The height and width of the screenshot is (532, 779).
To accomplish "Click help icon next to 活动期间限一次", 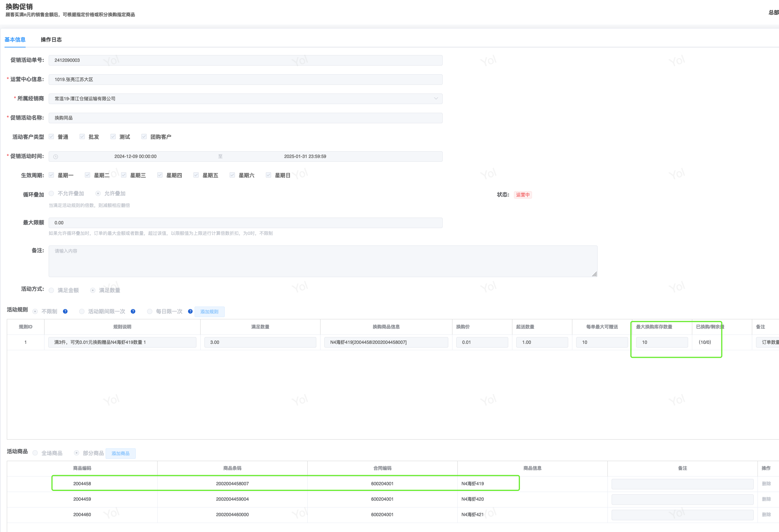I will [133, 311].
